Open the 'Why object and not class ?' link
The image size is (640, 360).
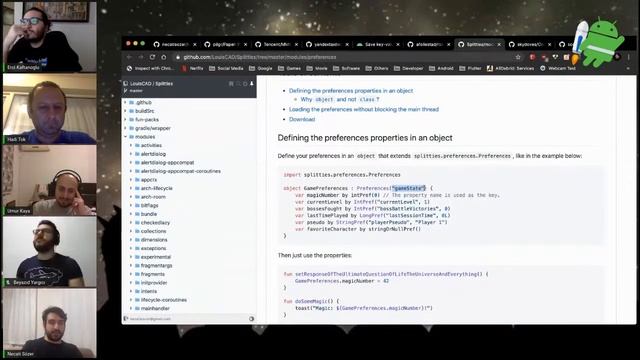point(340,100)
